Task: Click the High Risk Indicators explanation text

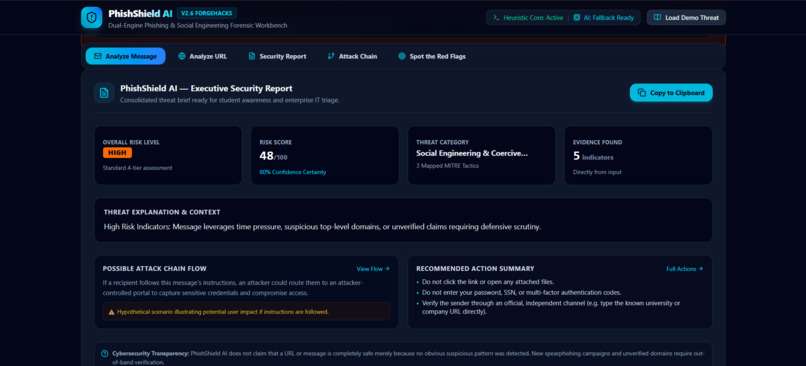Action: (x=322, y=226)
